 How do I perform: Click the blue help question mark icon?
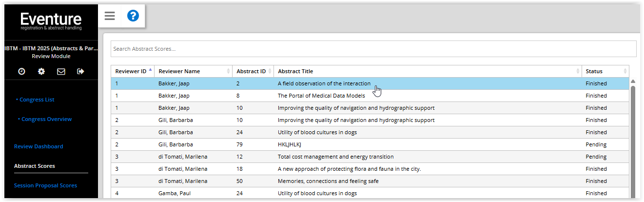click(133, 16)
